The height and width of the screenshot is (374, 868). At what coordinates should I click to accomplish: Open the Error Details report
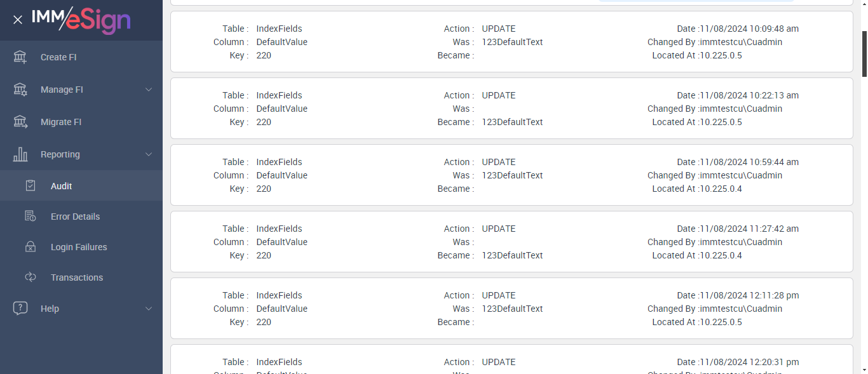click(x=75, y=217)
